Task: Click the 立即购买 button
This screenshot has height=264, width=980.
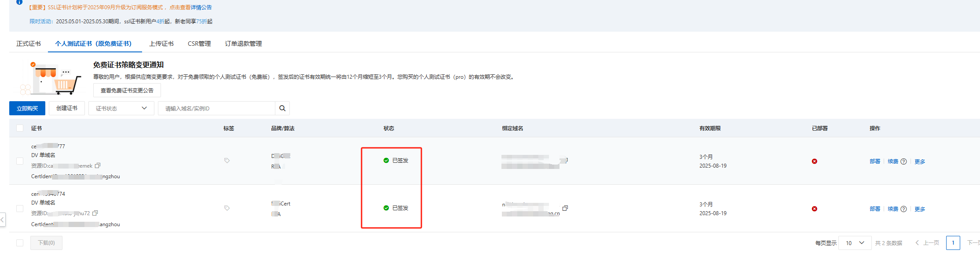Action: pos(27,108)
